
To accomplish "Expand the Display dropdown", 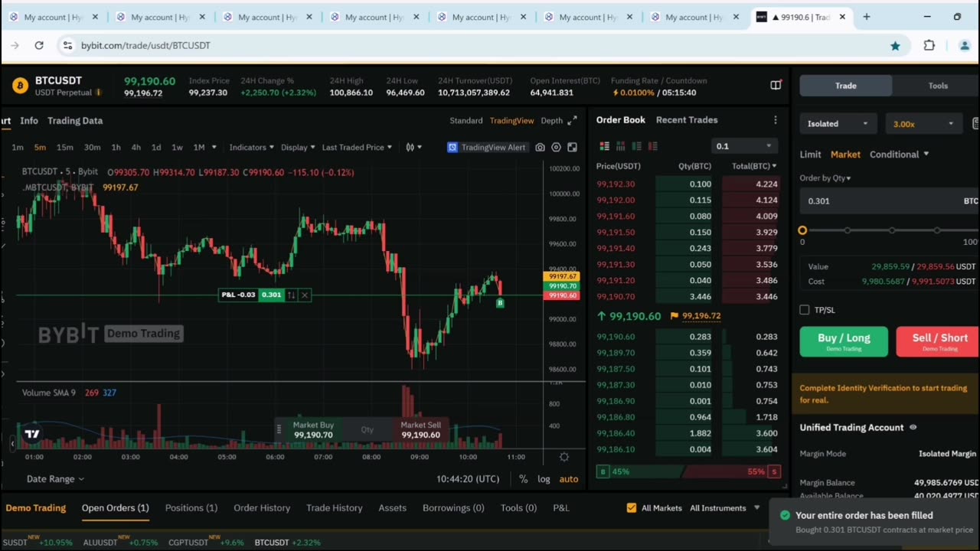I will (298, 147).
